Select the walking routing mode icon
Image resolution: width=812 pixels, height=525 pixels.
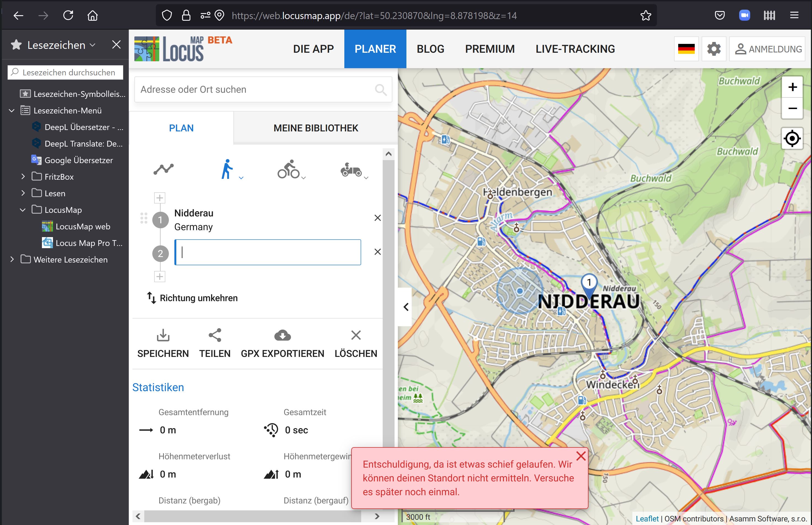point(227,169)
